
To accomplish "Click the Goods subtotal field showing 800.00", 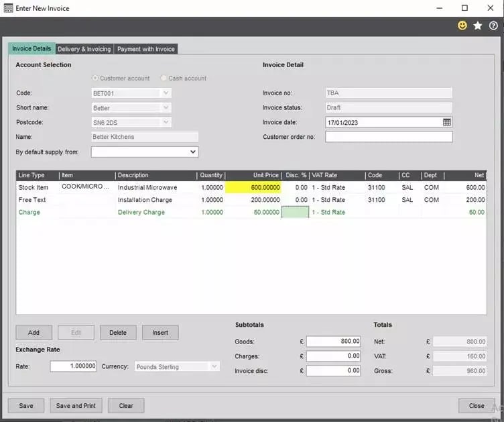I will [333, 341].
